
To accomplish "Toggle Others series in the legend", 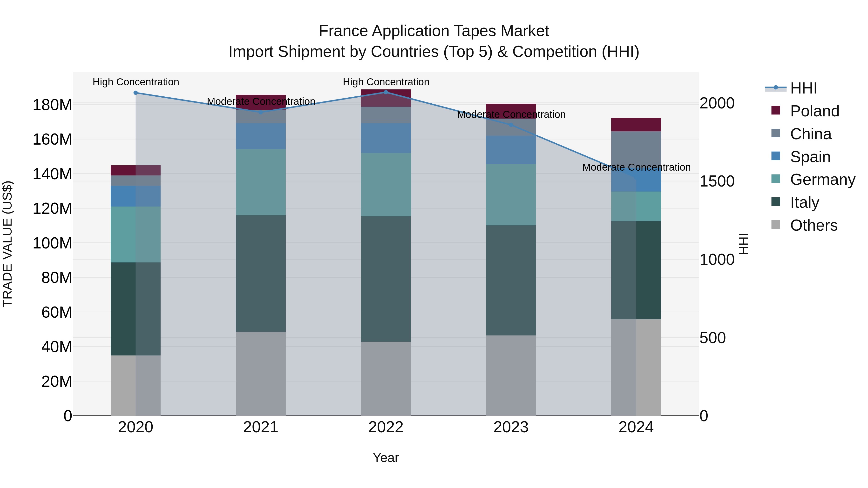I will (x=804, y=225).
